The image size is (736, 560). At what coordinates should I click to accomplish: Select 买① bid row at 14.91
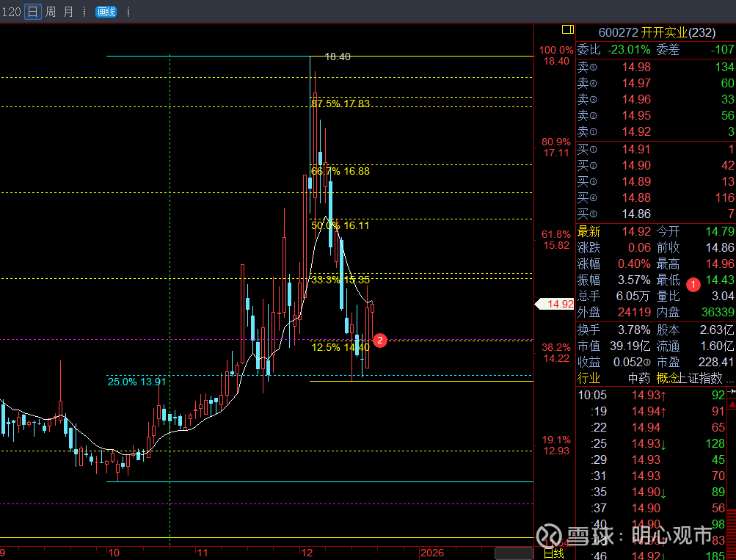tap(656, 150)
